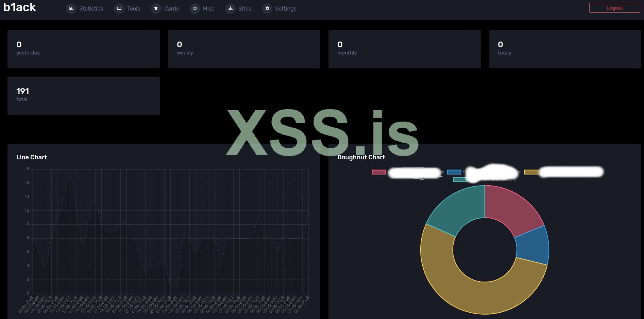This screenshot has height=319, width=644.
Task: Click the today stat card
Action: [565, 49]
